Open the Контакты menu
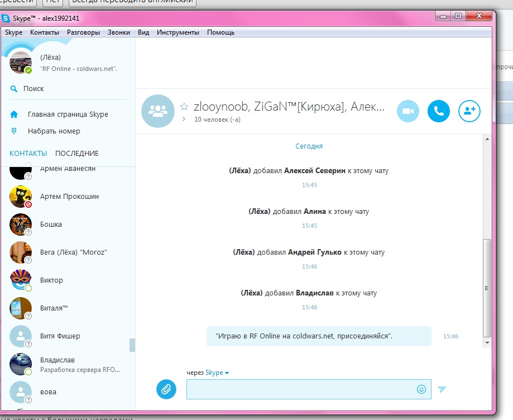Screen dimensions: 513x420 pos(45,32)
